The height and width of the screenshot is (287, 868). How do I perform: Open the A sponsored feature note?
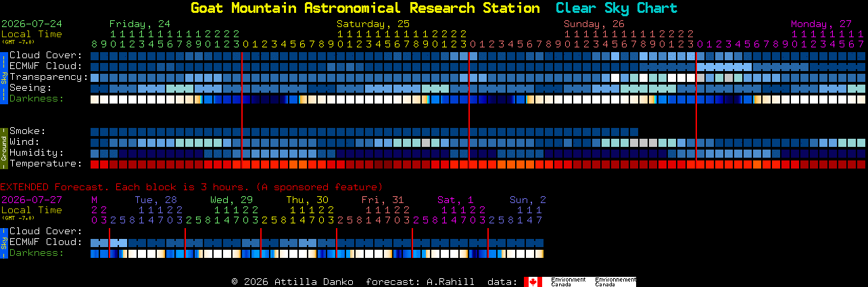(x=319, y=187)
